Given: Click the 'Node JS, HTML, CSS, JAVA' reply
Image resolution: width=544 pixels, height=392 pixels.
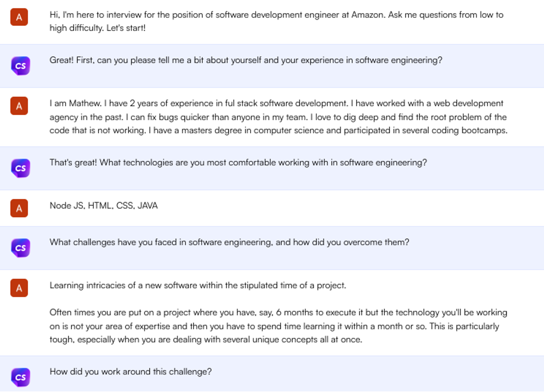Looking at the screenshot, I should pyautogui.click(x=103, y=206).
